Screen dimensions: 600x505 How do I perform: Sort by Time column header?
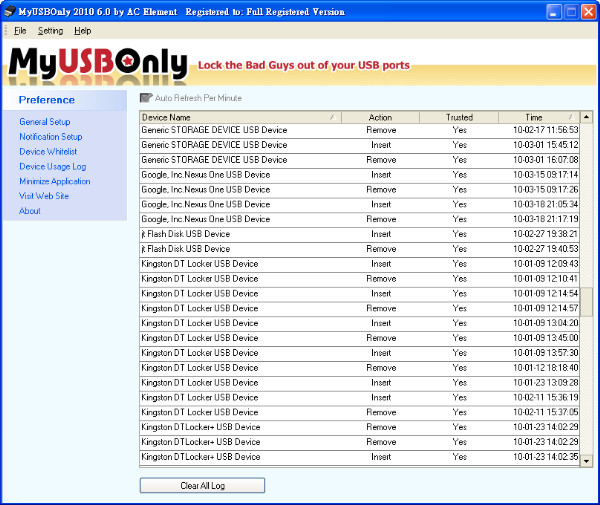(539, 117)
